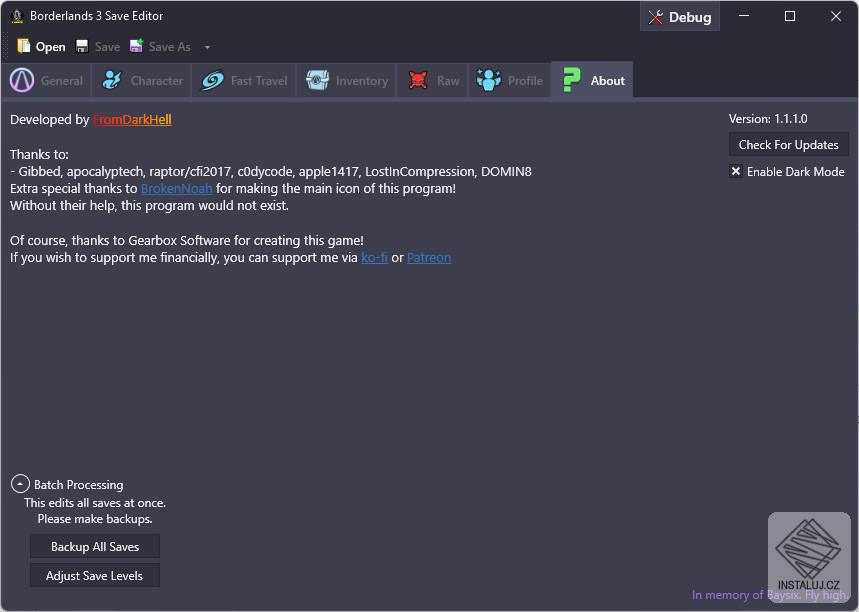Open the Raw tab skull icon

coord(418,81)
